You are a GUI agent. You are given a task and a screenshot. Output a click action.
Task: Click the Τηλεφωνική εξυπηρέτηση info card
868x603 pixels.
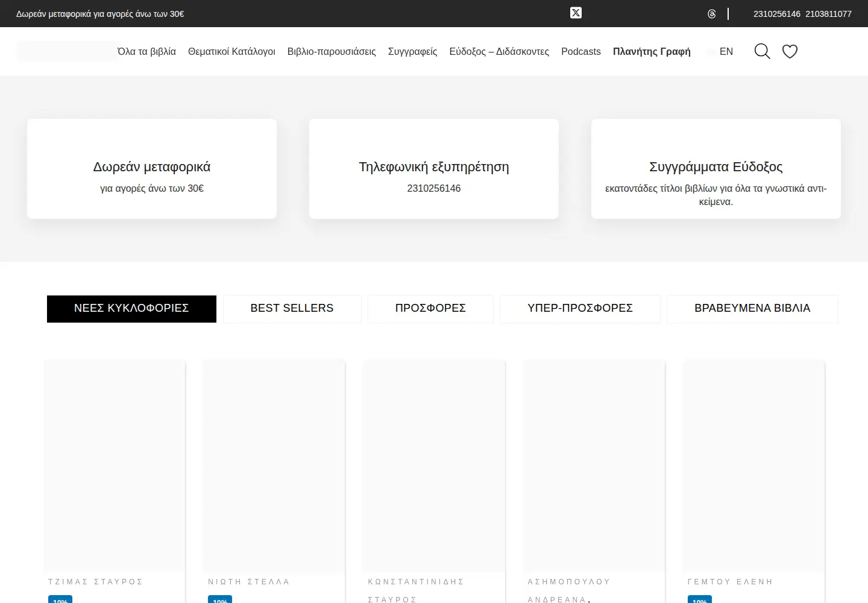[434, 169]
